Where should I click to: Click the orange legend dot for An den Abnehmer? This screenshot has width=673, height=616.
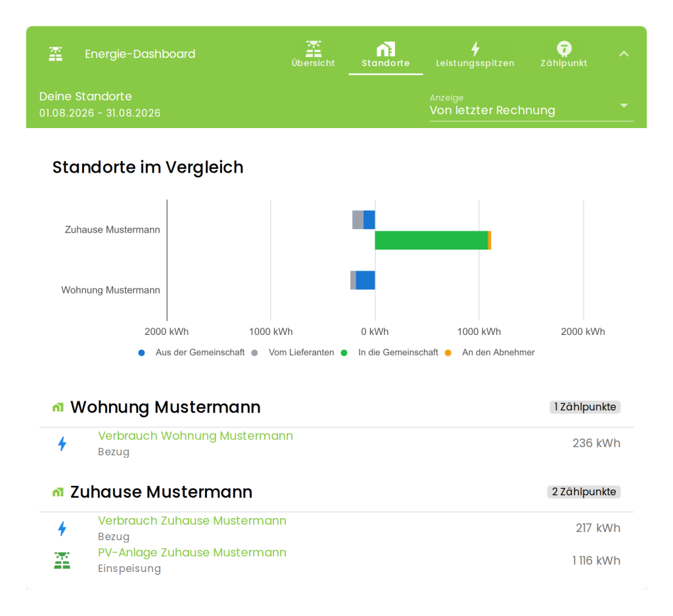[x=448, y=353]
